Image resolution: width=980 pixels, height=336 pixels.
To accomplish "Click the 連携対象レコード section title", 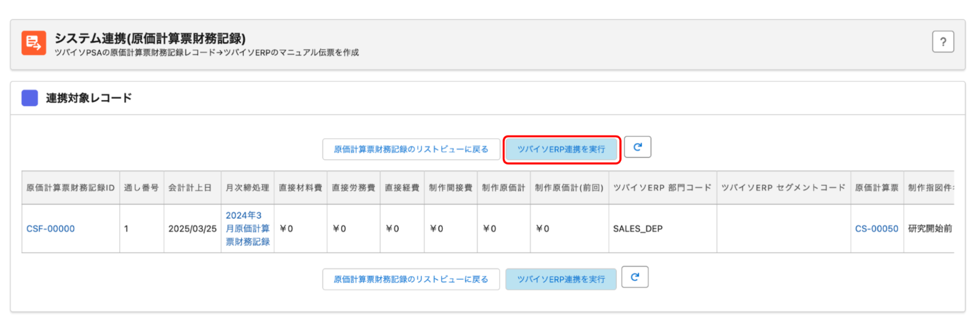I will coord(89,98).
